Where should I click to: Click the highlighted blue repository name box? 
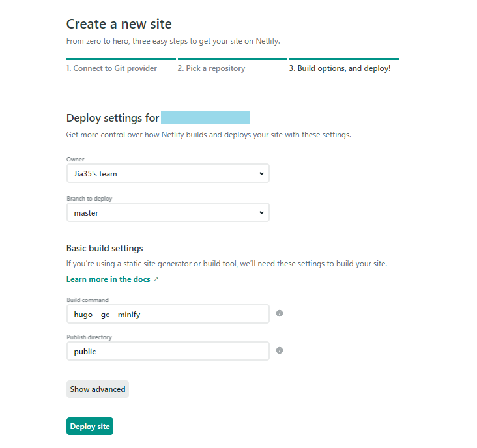click(205, 118)
